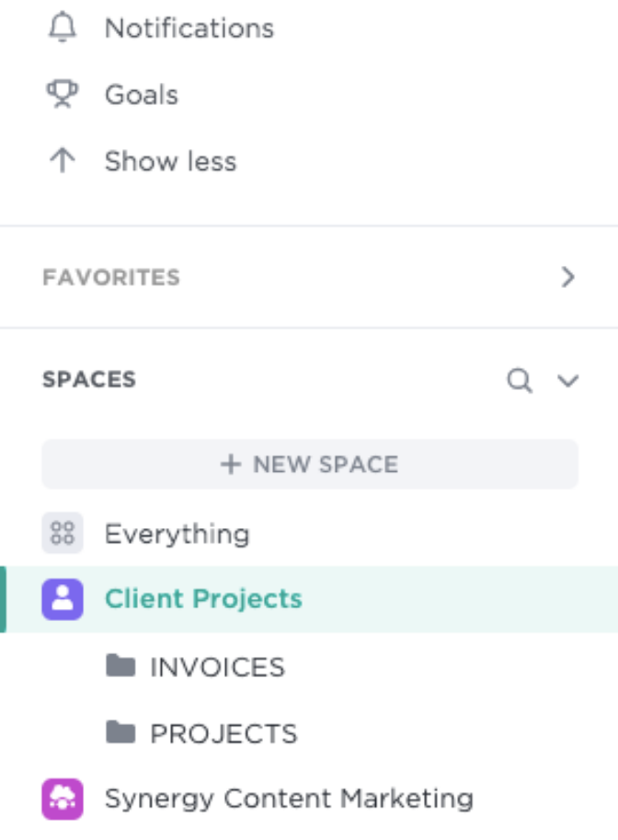Screen dimensions: 618x840
Task: Open the PROJECTS folder
Action: (x=223, y=733)
